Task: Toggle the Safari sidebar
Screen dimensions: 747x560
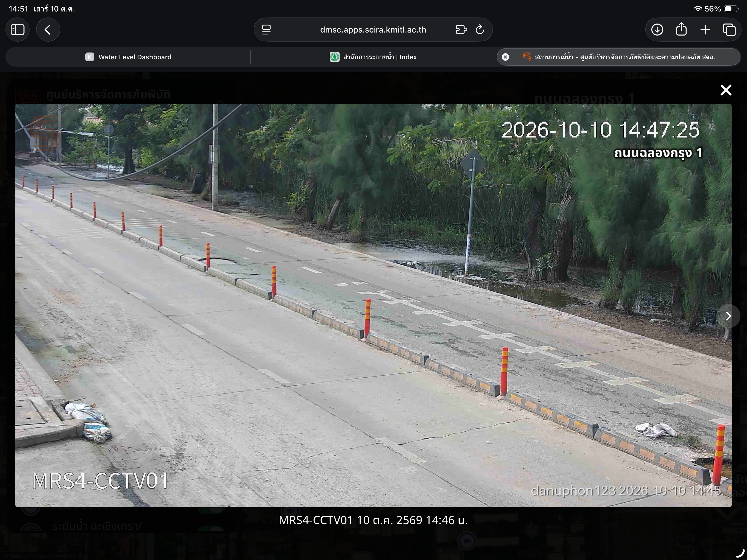Action: [17, 30]
